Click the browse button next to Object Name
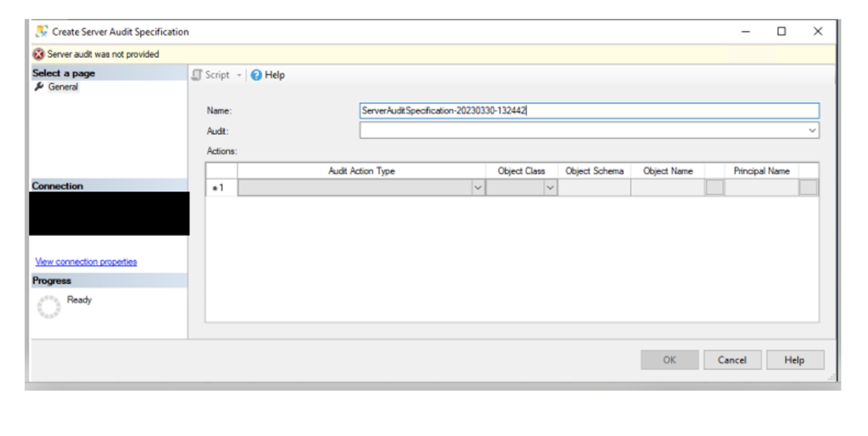This screenshot has height=436, width=868. point(714,188)
